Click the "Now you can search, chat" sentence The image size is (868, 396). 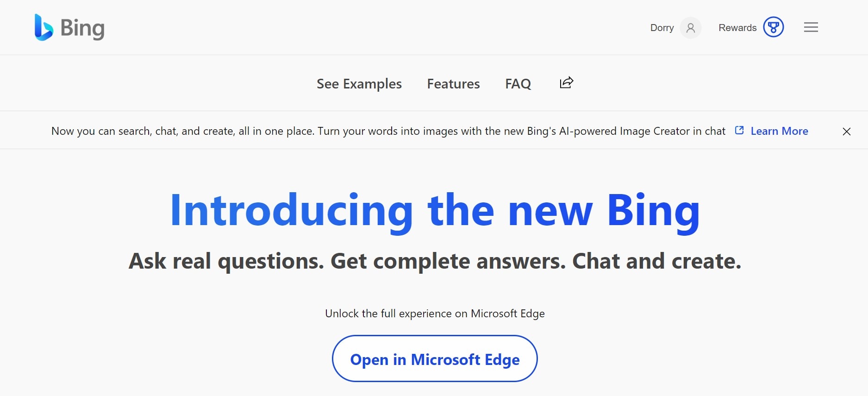(x=183, y=131)
